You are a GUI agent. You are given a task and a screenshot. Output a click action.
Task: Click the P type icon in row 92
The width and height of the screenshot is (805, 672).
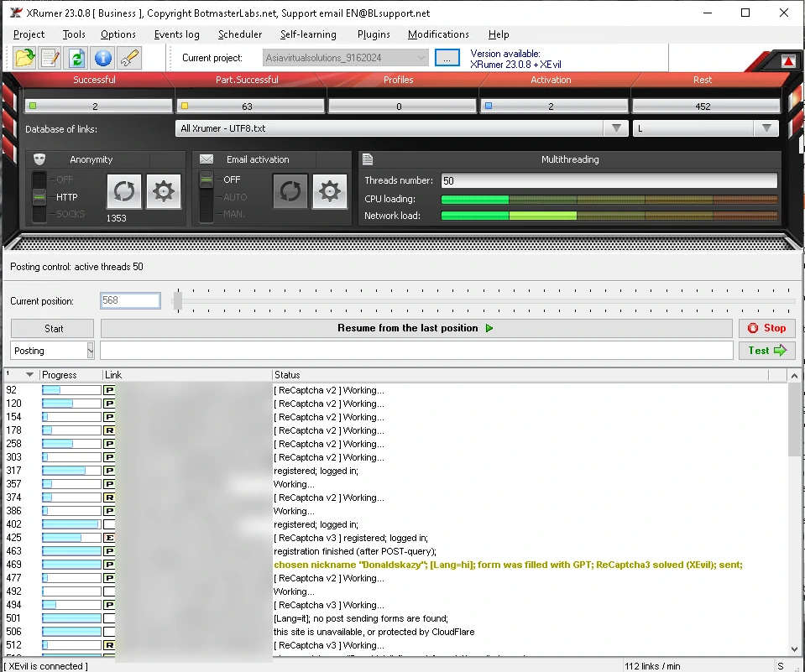[109, 390]
